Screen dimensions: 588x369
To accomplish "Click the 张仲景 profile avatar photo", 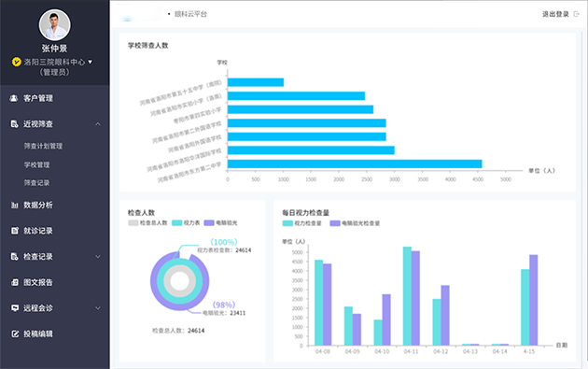I will point(55,25).
